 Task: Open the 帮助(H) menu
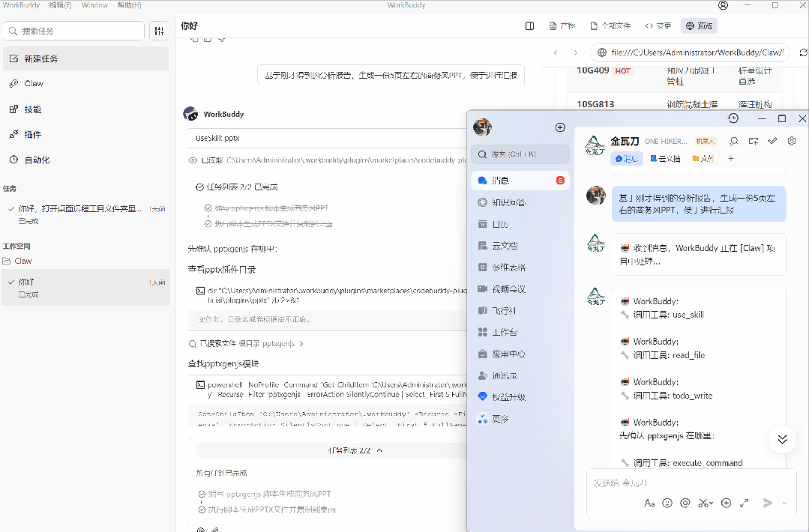[129, 5]
